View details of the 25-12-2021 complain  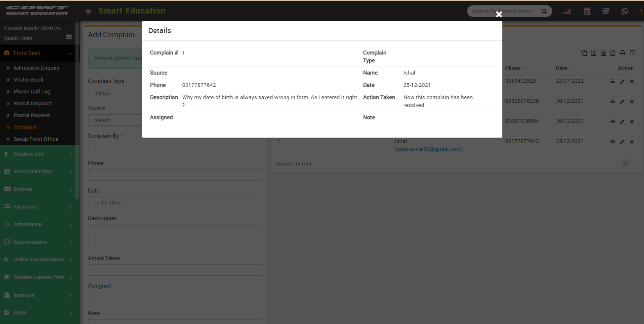(613, 142)
